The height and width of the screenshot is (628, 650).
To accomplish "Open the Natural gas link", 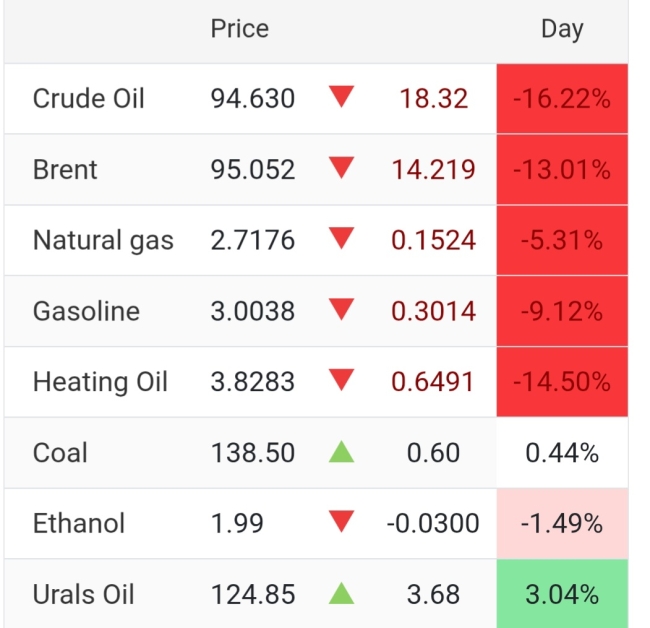I will [103, 241].
